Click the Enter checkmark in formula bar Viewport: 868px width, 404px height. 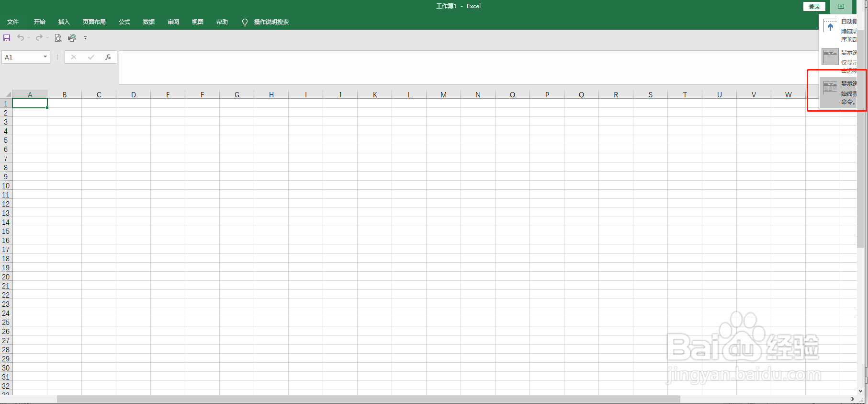pos(91,57)
